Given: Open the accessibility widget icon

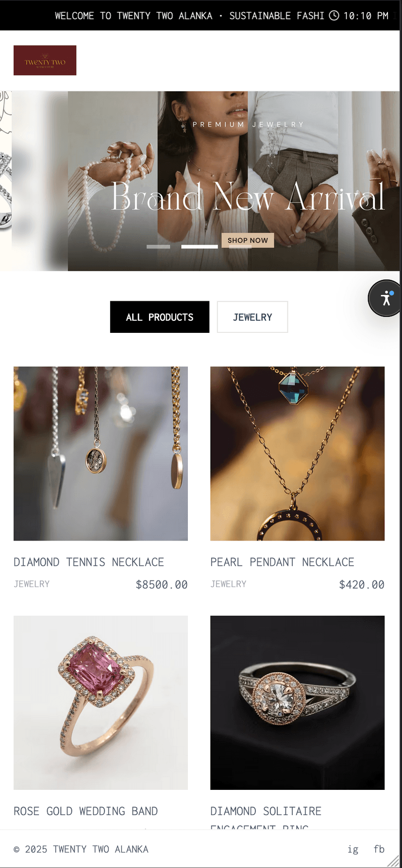Looking at the screenshot, I should click(385, 298).
